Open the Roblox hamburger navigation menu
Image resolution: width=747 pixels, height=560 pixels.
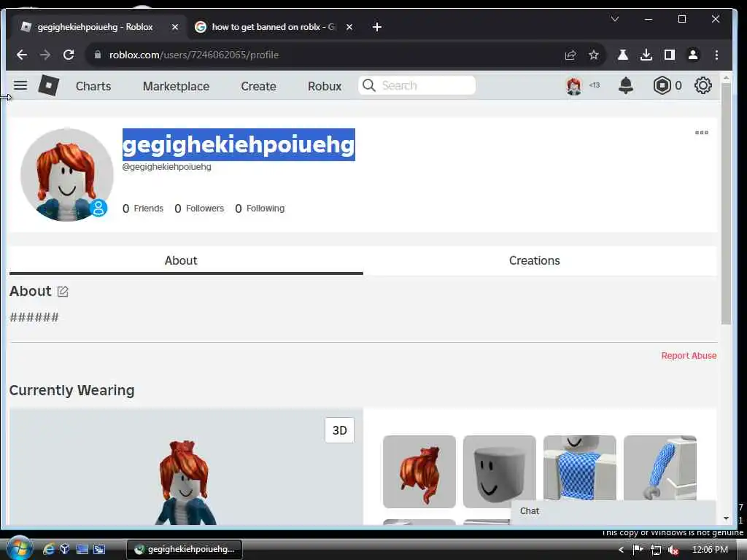(x=20, y=86)
